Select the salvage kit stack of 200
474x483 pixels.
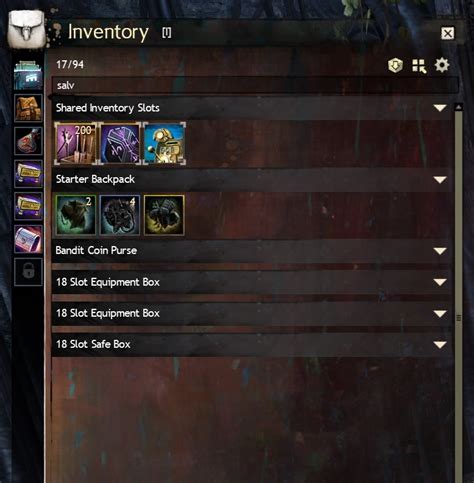coord(76,143)
